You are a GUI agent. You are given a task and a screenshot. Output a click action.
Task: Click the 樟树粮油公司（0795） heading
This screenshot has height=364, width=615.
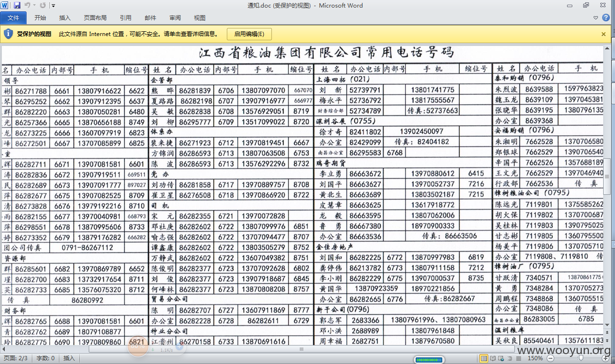pos(532,193)
